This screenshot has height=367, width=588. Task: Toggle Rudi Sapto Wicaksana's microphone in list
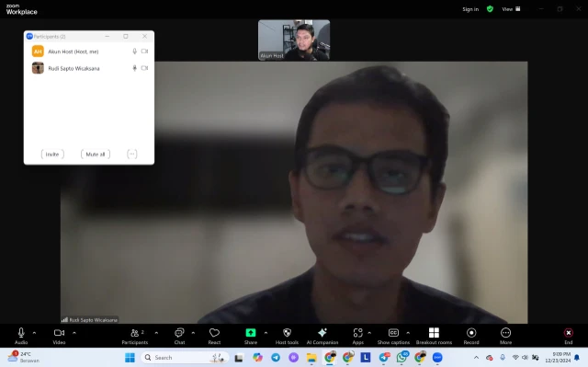coord(135,68)
